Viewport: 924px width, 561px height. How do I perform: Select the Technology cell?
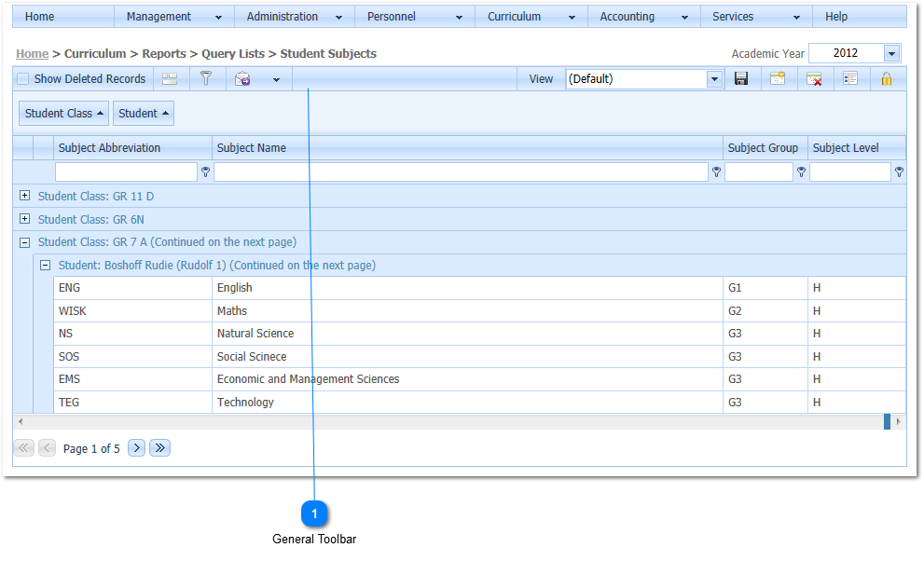[x=467, y=402]
